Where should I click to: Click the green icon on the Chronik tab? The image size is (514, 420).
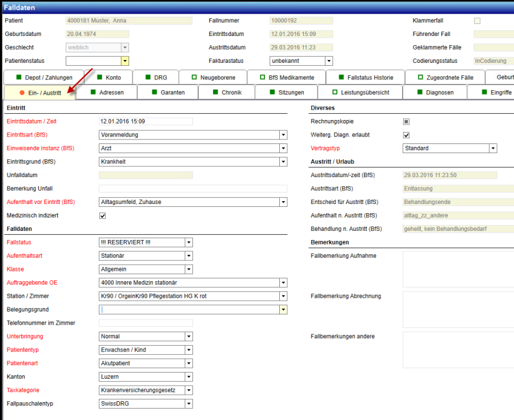tap(215, 92)
